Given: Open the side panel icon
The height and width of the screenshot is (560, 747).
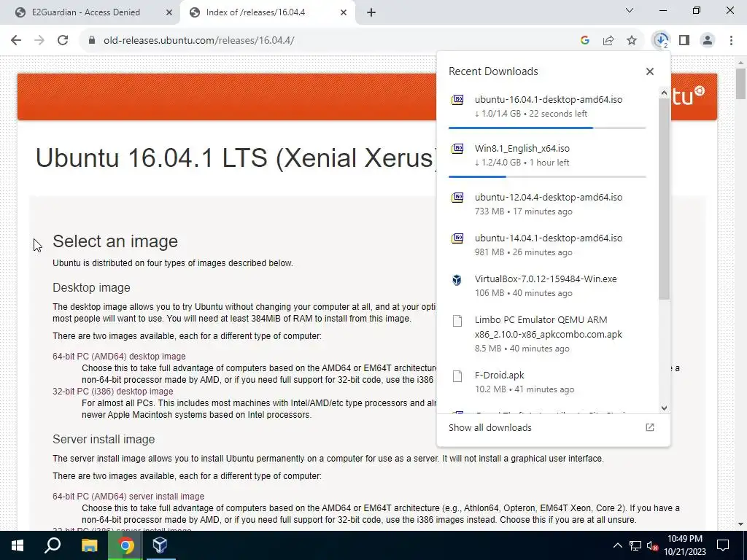Looking at the screenshot, I should click(x=684, y=41).
